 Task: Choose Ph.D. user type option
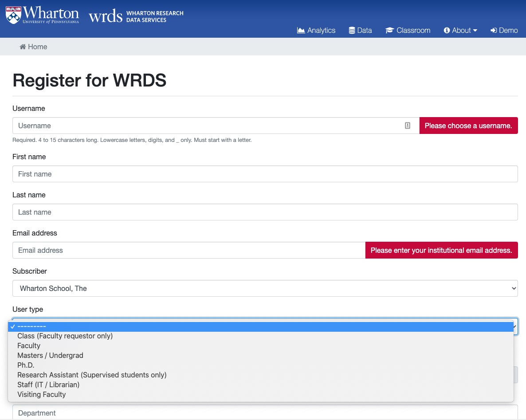[x=261, y=365]
